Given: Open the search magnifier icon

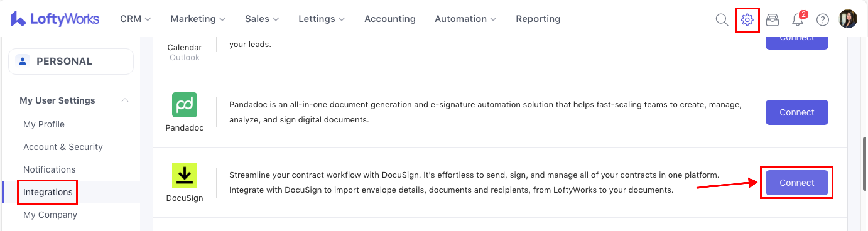Looking at the screenshot, I should point(721,19).
